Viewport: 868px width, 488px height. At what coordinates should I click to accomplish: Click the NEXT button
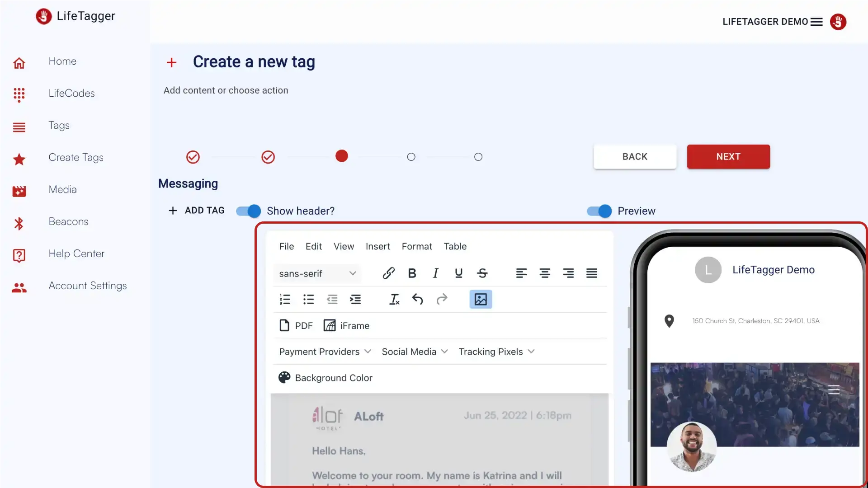728,157
